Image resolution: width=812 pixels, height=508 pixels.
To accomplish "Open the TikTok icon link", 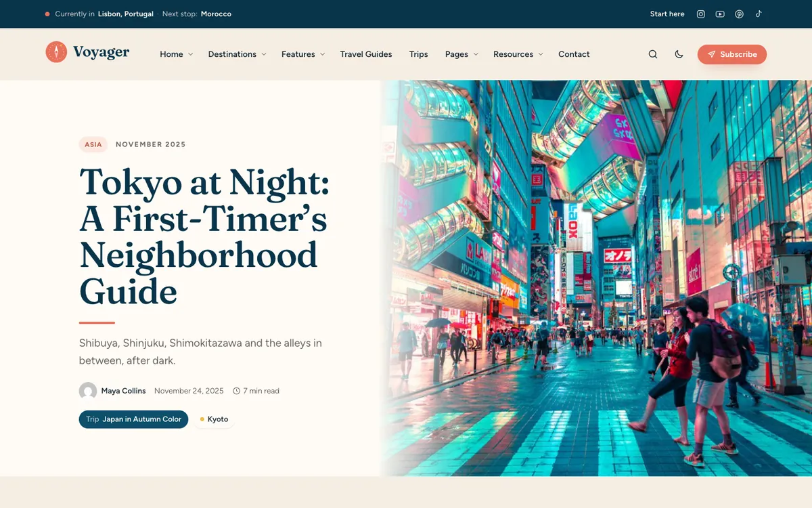I will 759,14.
